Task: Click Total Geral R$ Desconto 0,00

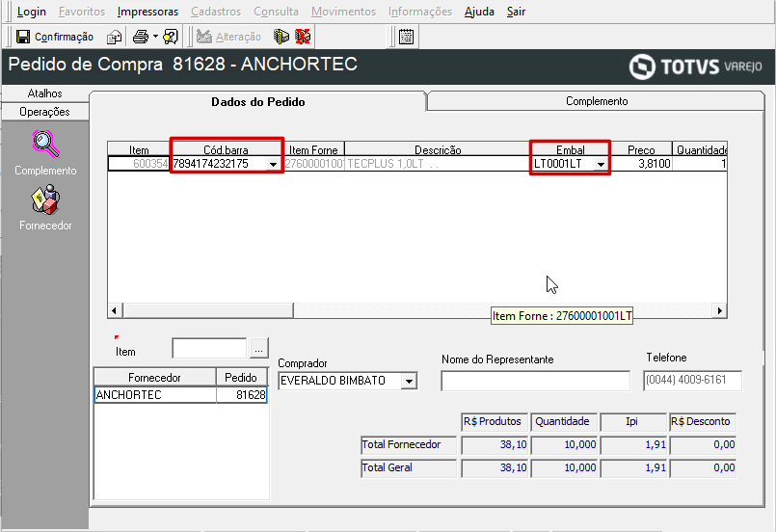Action: point(704,467)
